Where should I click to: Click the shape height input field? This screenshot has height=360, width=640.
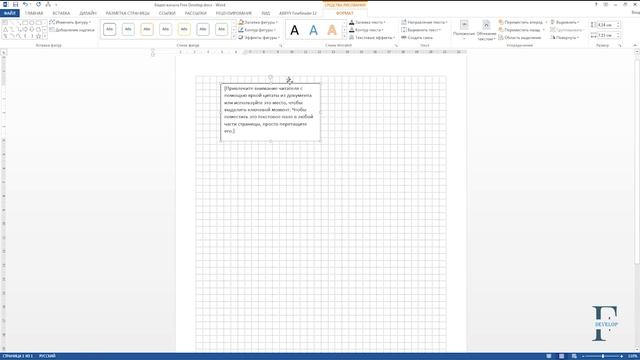[x=606, y=25]
